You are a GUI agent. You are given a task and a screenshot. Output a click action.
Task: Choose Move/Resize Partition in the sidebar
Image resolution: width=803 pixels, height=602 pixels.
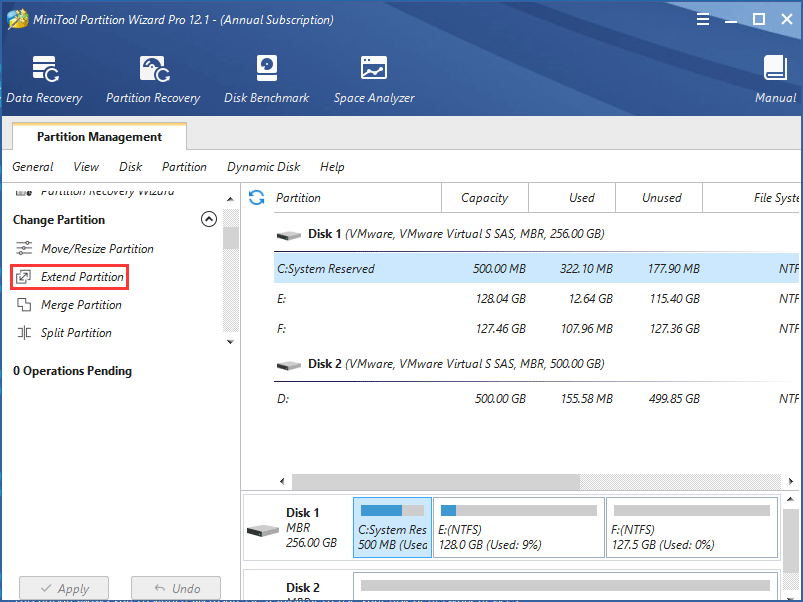point(97,249)
